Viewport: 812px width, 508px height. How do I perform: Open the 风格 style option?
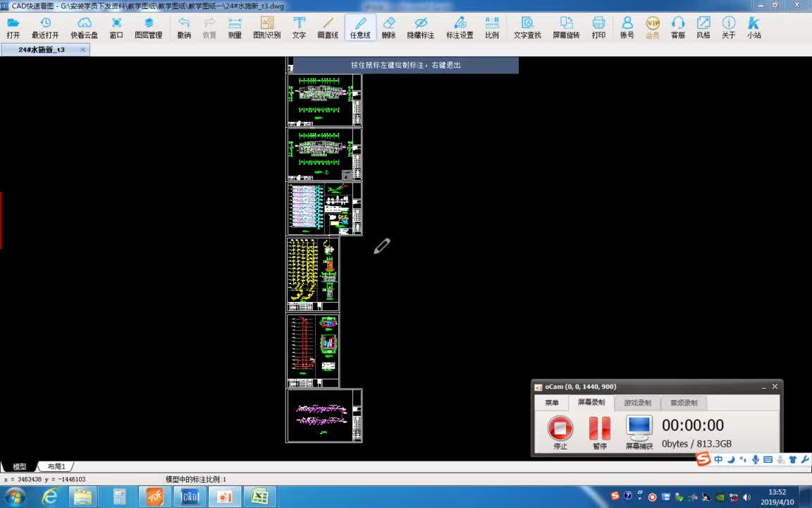point(703,28)
